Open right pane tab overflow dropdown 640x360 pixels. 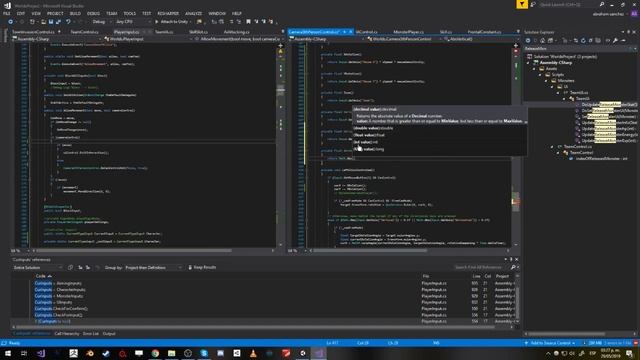[x=518, y=32]
